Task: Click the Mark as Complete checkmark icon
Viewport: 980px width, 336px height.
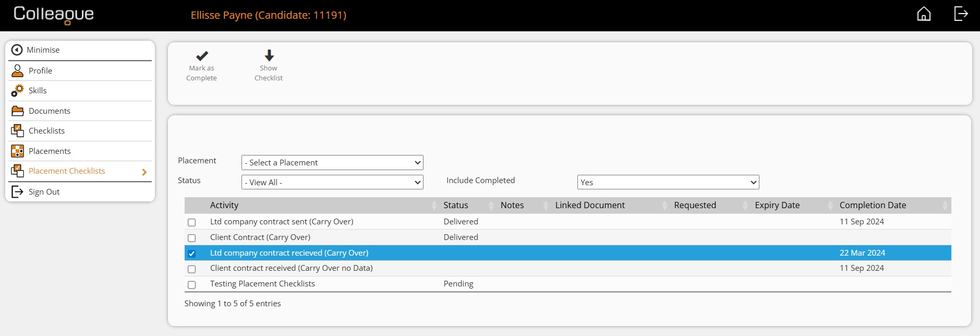Action: point(202,56)
